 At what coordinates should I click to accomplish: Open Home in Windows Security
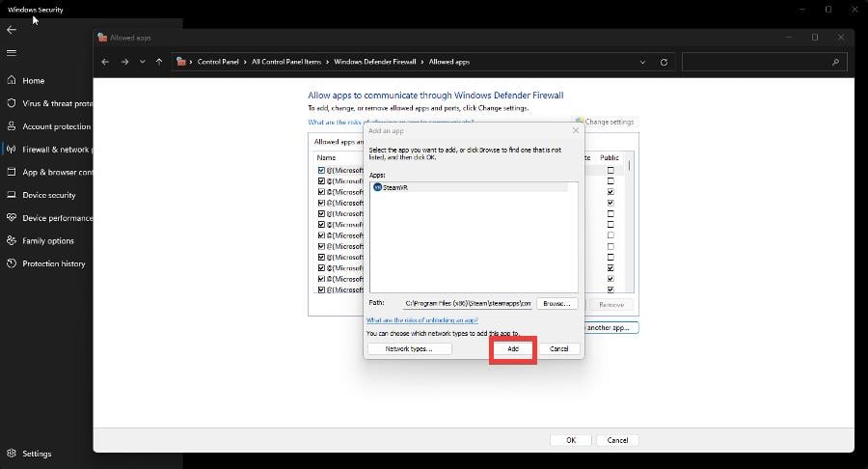click(33, 81)
